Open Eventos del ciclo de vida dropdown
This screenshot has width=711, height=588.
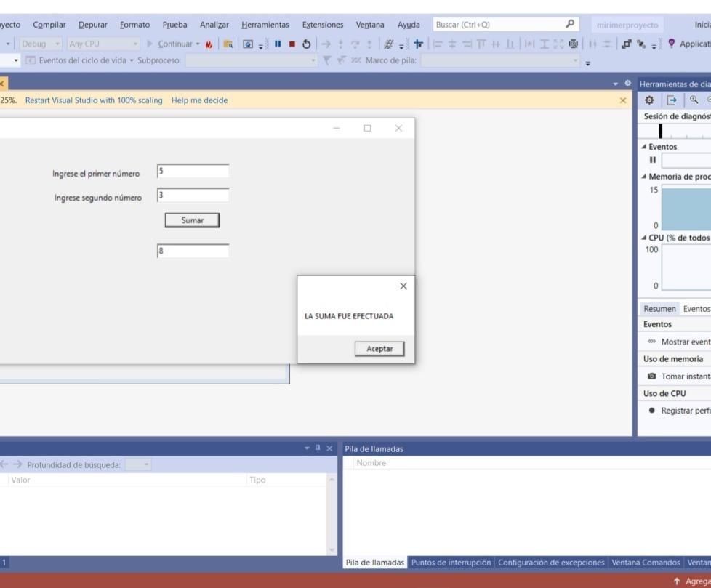(132, 60)
